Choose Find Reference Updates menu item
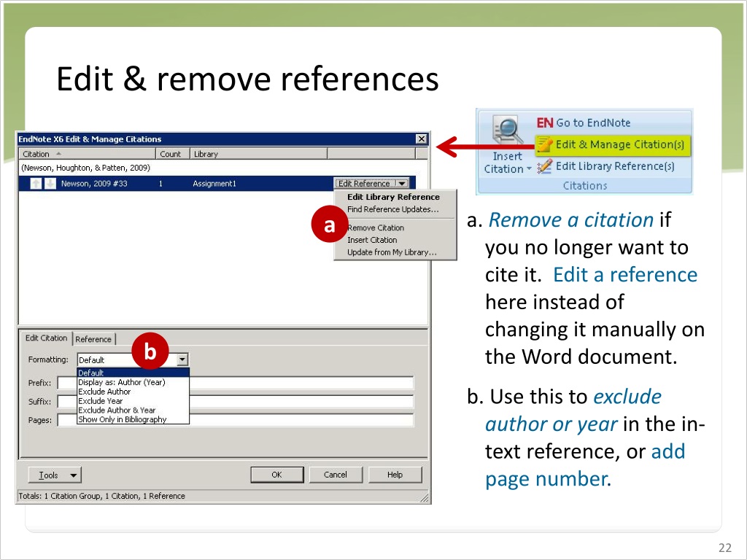The width and height of the screenshot is (747, 560). click(392, 209)
